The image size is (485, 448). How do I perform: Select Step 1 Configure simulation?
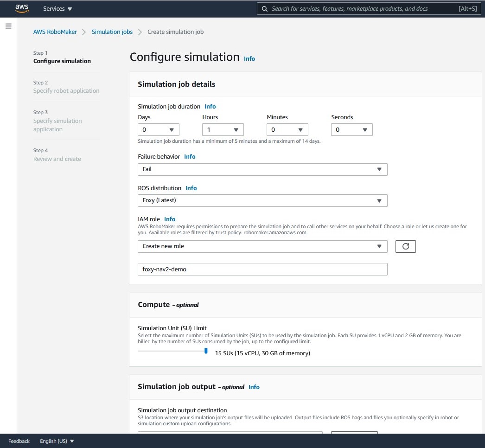tap(62, 57)
